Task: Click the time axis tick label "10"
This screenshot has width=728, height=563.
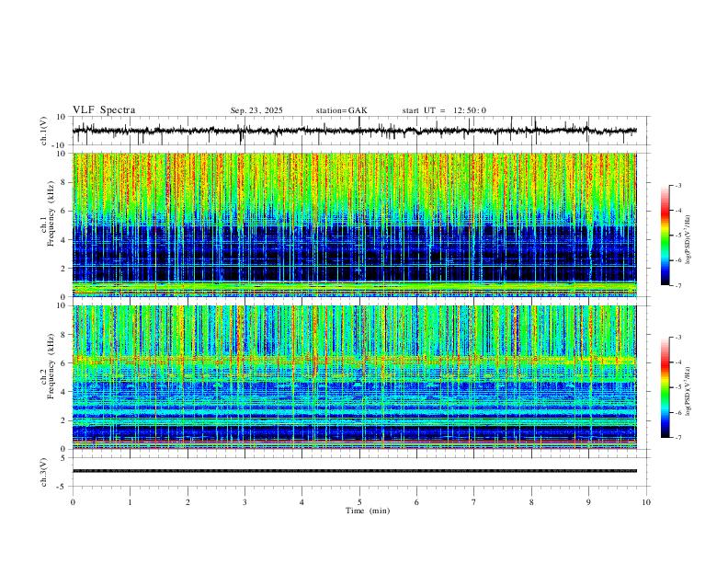Action: (x=646, y=502)
